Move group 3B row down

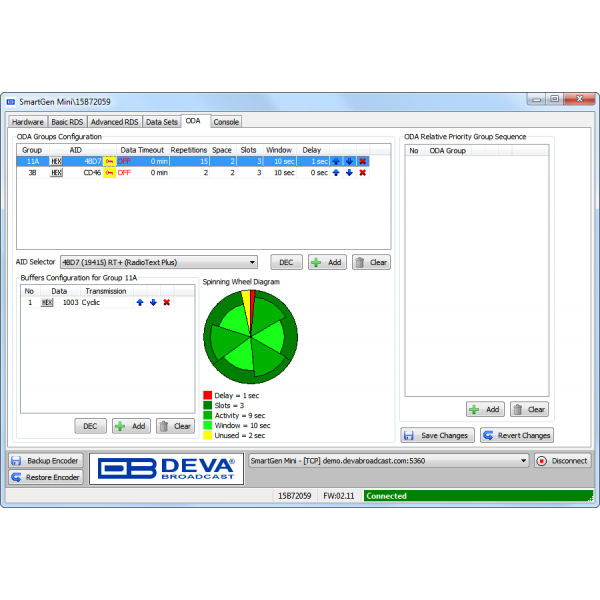[x=349, y=173]
